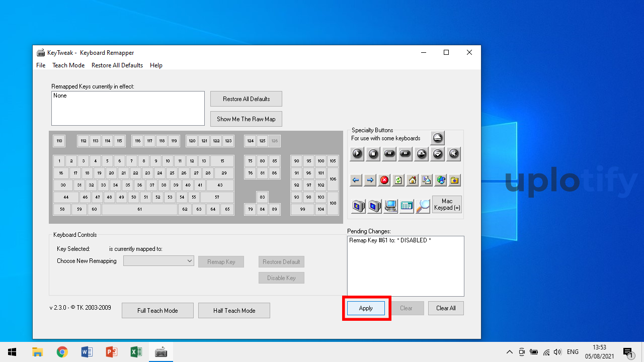Open File Explorer from the taskbar
Image resolution: width=644 pixels, height=362 pixels.
coord(37,352)
